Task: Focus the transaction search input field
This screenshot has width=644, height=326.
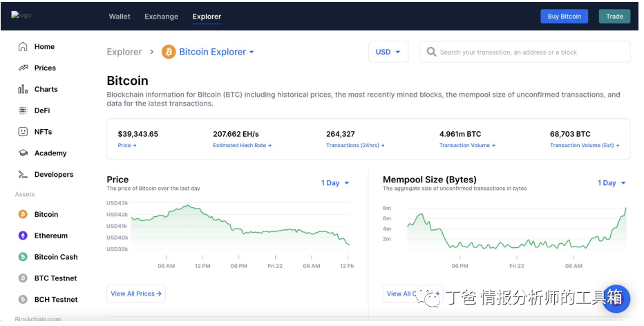Action: click(524, 52)
